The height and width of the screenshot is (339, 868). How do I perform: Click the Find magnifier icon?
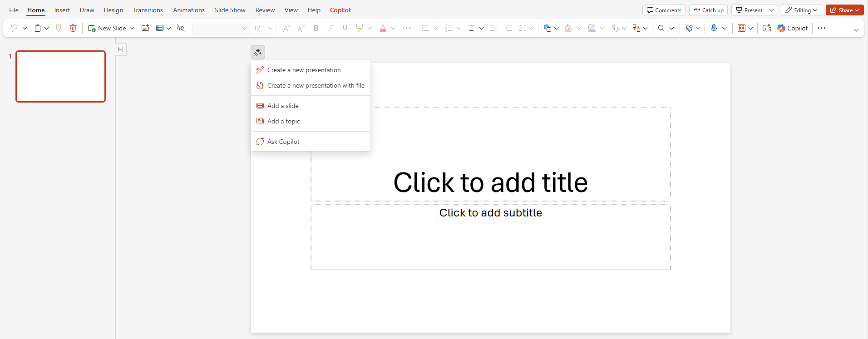pos(661,28)
